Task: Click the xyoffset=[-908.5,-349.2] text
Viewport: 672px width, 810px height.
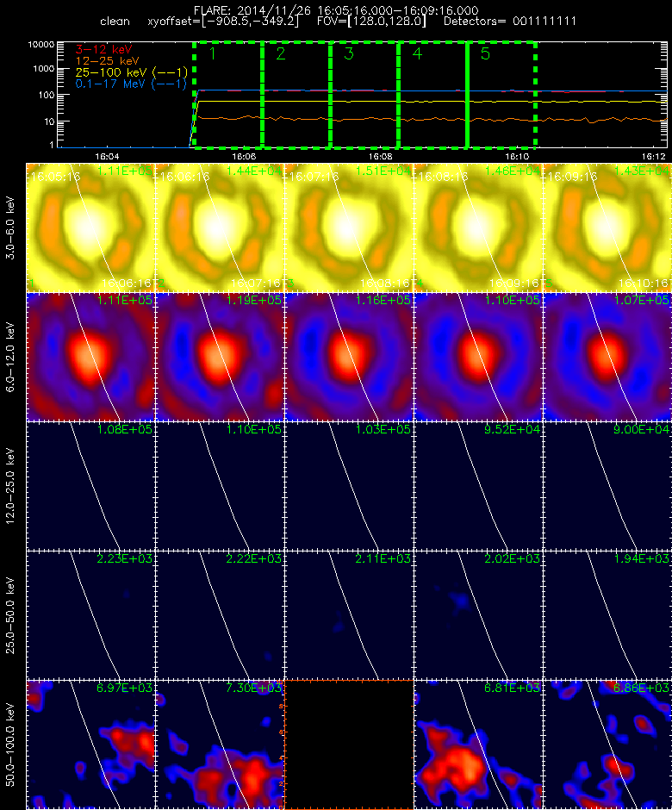Action: tap(223, 22)
